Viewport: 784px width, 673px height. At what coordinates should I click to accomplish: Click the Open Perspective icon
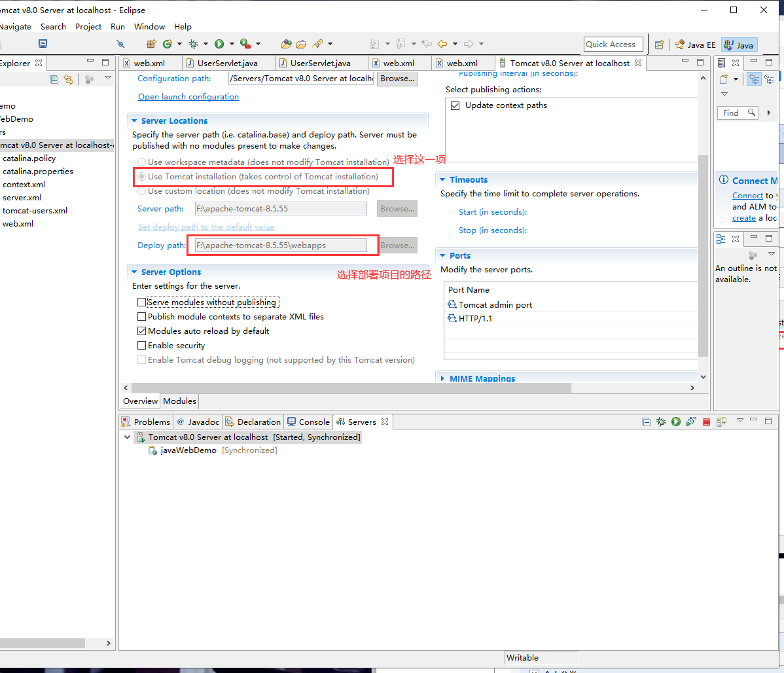tap(660, 45)
